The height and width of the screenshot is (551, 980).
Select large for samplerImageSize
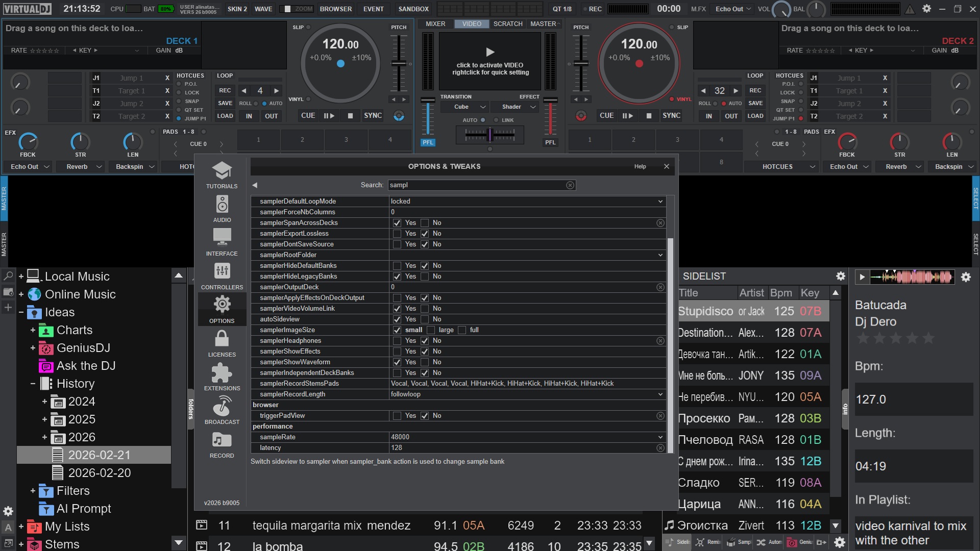point(431,330)
